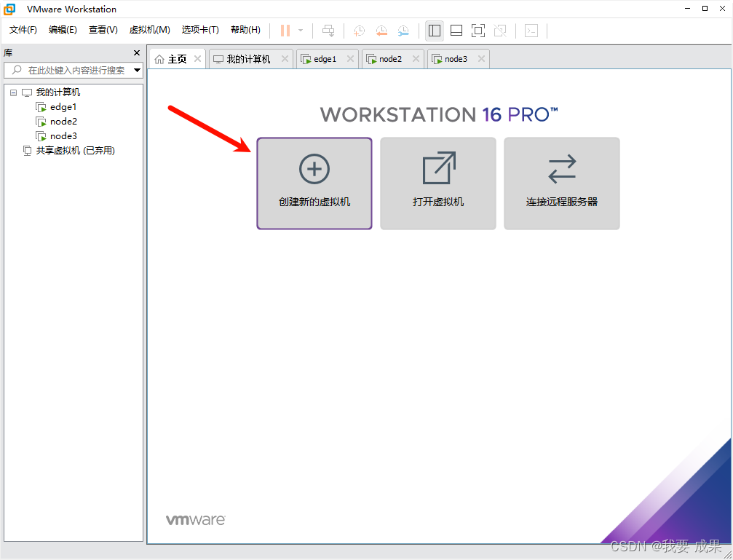The image size is (733, 560).
Task: Click the connect to remote server tile
Action: pyautogui.click(x=561, y=184)
